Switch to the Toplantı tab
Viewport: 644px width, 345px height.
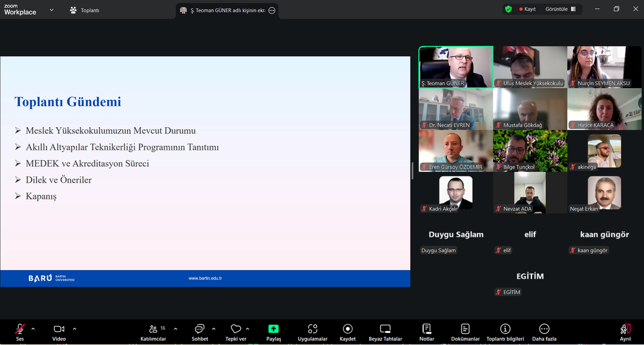[84, 10]
